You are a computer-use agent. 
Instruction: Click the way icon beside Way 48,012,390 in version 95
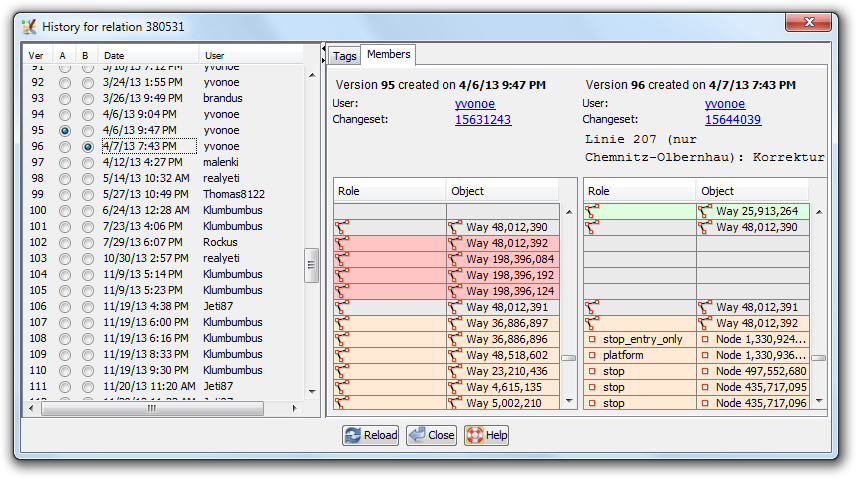(x=455, y=227)
